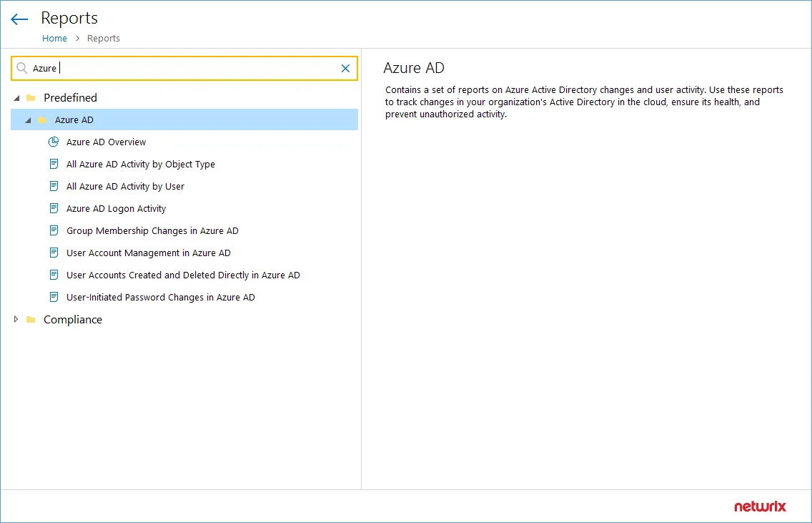Viewport: 812px width, 523px height.
Task: Open the Azure AD Logon Activity report
Action: pos(116,209)
